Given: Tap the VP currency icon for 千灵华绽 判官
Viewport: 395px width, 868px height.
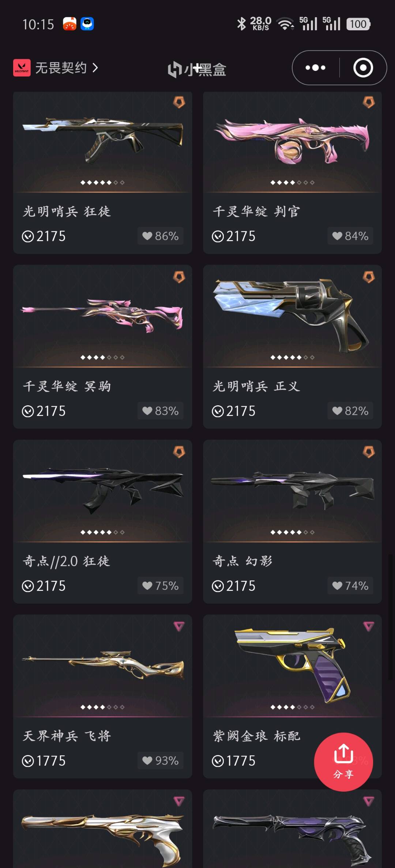Looking at the screenshot, I should click(x=218, y=236).
